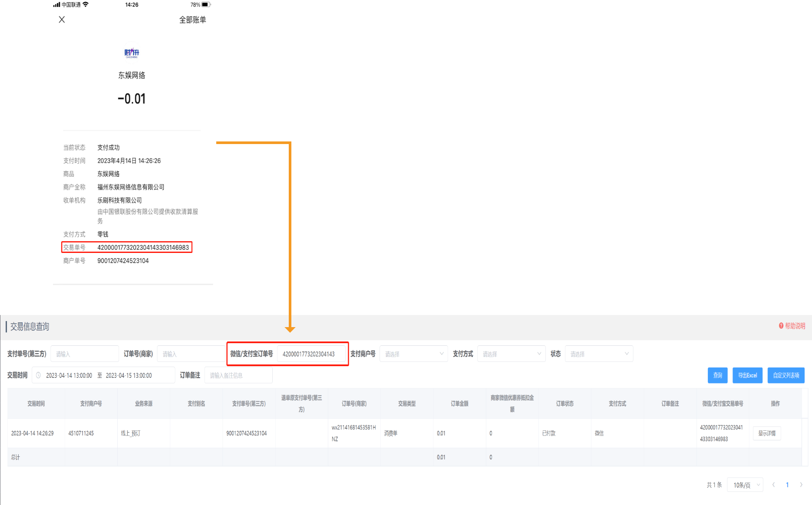
Task: Click the 订单金额 column header
Action: pos(459,403)
